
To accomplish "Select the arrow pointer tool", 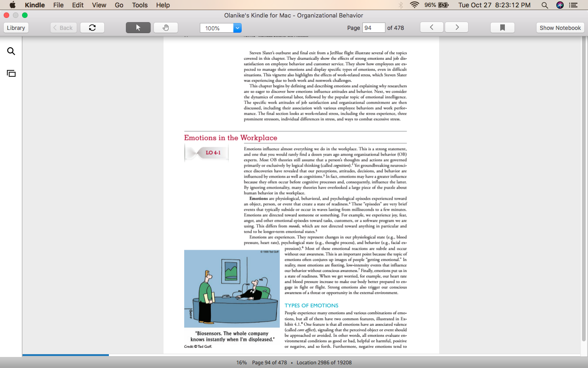I will click(138, 28).
